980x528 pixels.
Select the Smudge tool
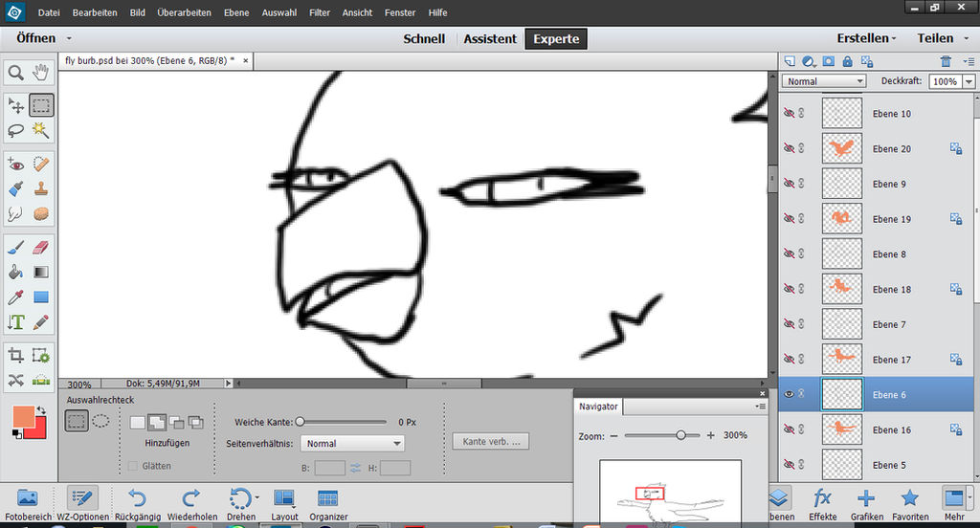(x=15, y=214)
